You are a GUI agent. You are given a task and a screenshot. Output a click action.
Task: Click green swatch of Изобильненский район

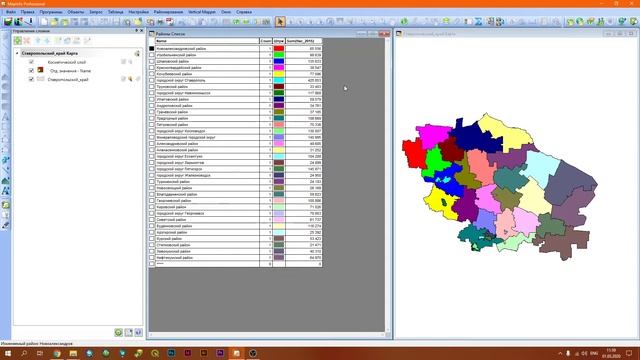pyautogui.click(x=279, y=55)
